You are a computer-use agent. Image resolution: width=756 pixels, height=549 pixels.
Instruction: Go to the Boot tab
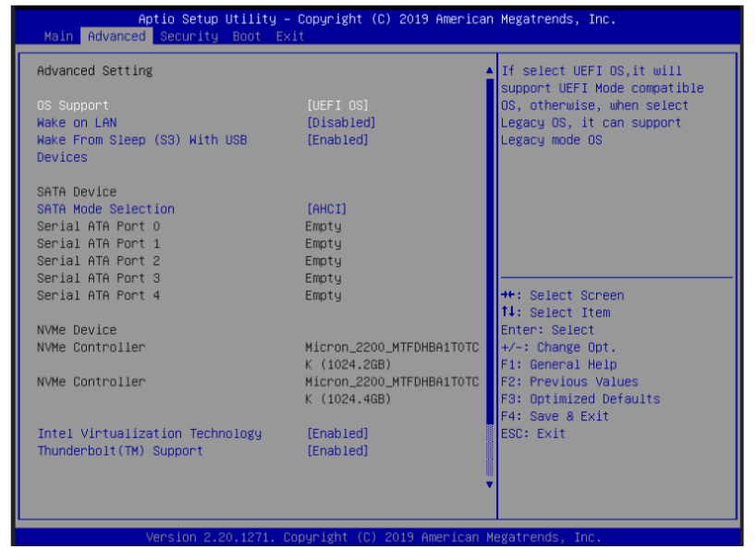point(246,36)
